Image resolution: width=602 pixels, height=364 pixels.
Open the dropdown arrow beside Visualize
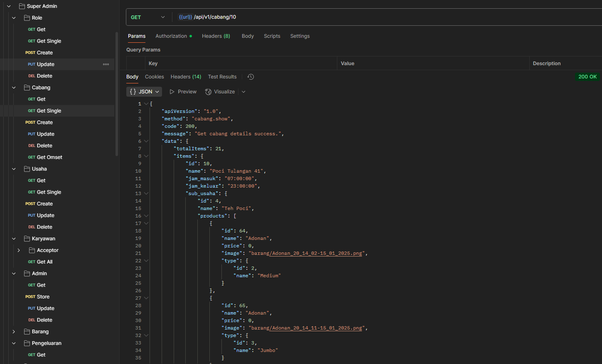pos(243,91)
